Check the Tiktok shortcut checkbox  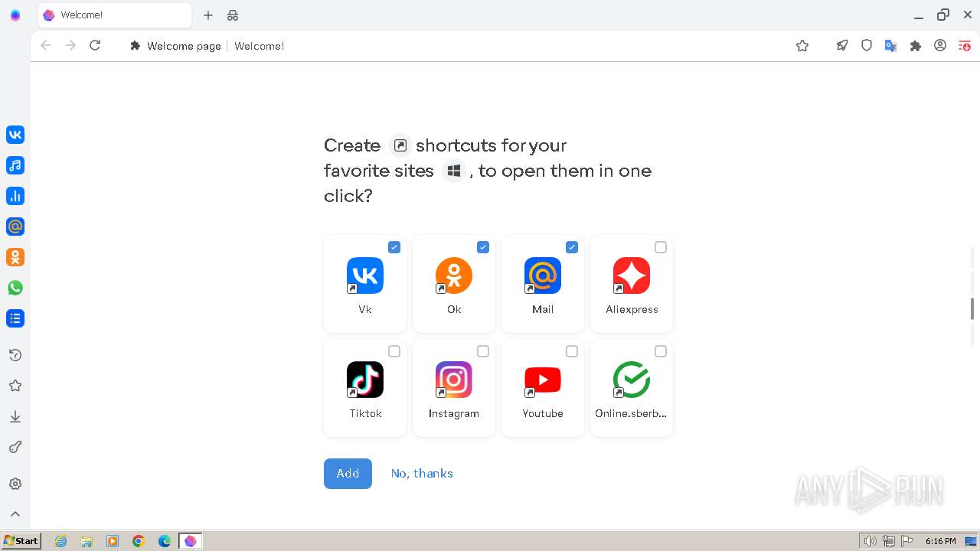(394, 351)
